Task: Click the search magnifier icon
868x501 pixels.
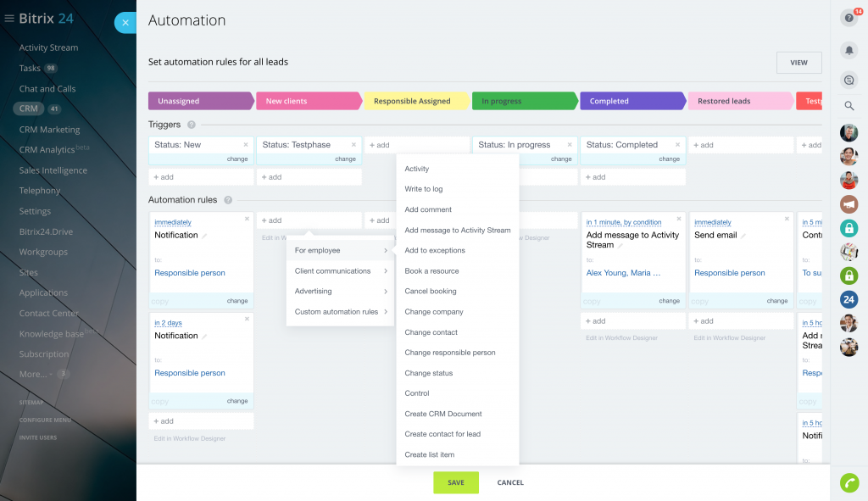Action: click(849, 106)
